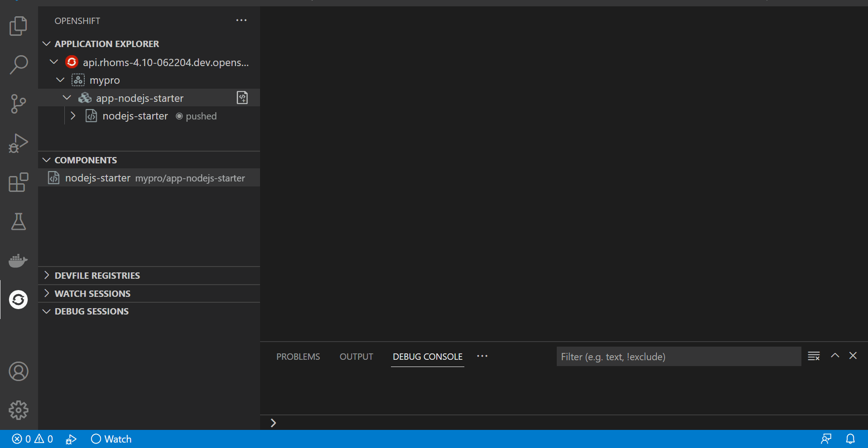This screenshot has width=868, height=448.
Task: Collapse the api.rhoms cluster node
Action: coord(54,62)
